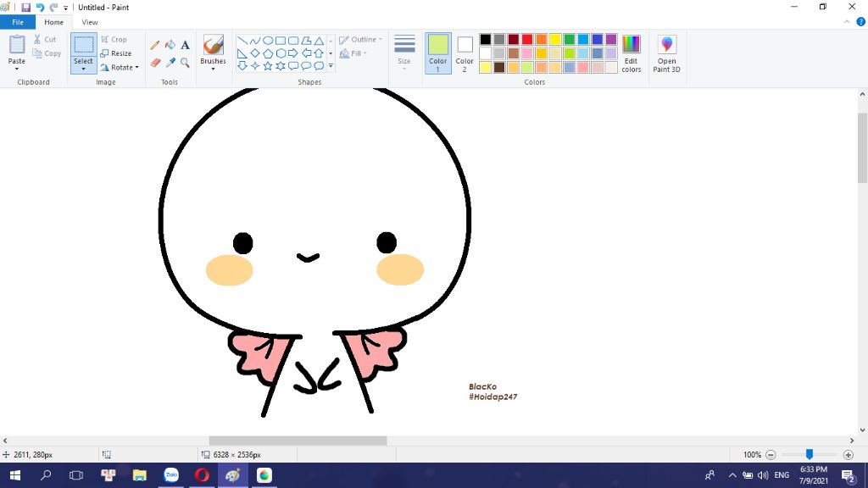Pick the red color swatch
Image resolution: width=868 pixels, height=488 pixels.
pyautogui.click(x=527, y=39)
